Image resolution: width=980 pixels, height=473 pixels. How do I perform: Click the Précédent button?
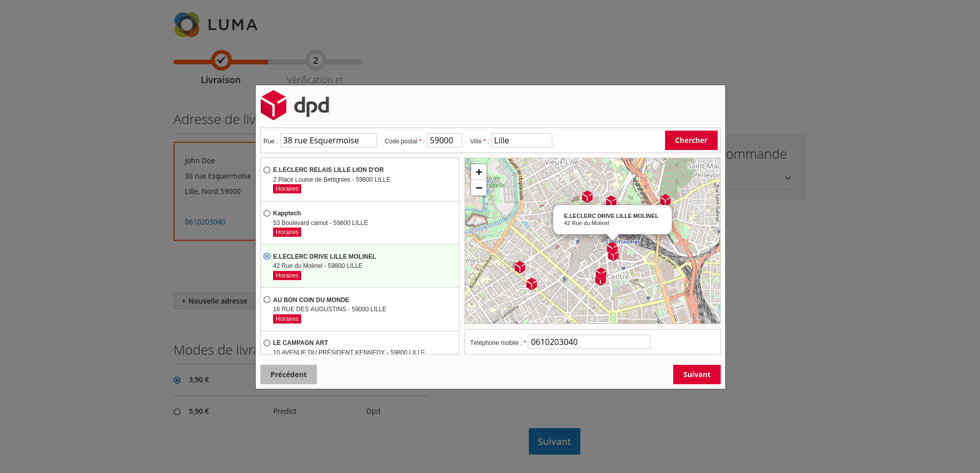click(x=288, y=374)
